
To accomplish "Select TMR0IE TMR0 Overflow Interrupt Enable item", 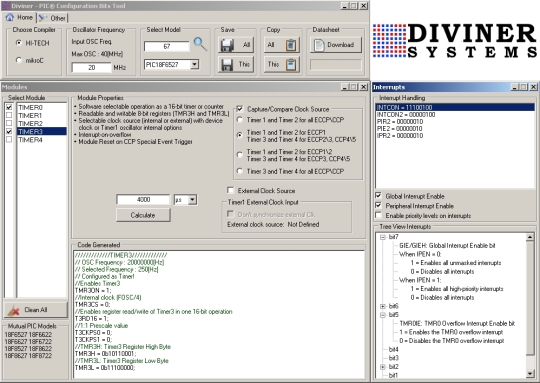I will coord(457,323).
